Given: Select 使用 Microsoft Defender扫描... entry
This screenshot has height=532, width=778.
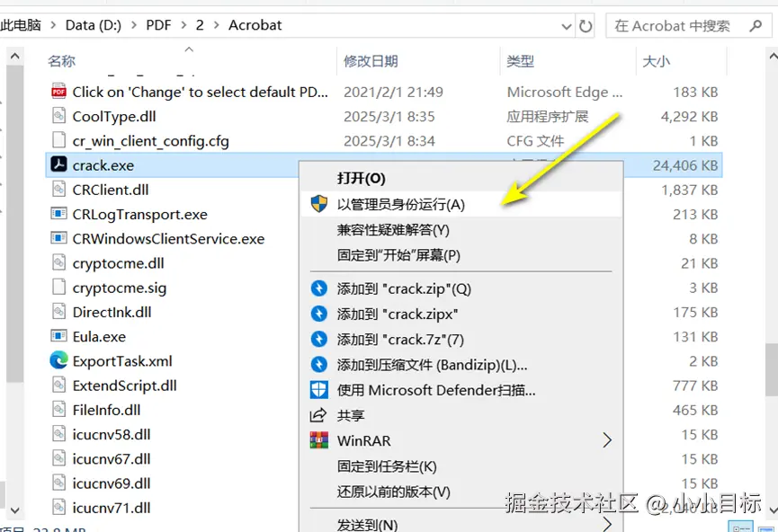Looking at the screenshot, I should (x=461, y=390).
